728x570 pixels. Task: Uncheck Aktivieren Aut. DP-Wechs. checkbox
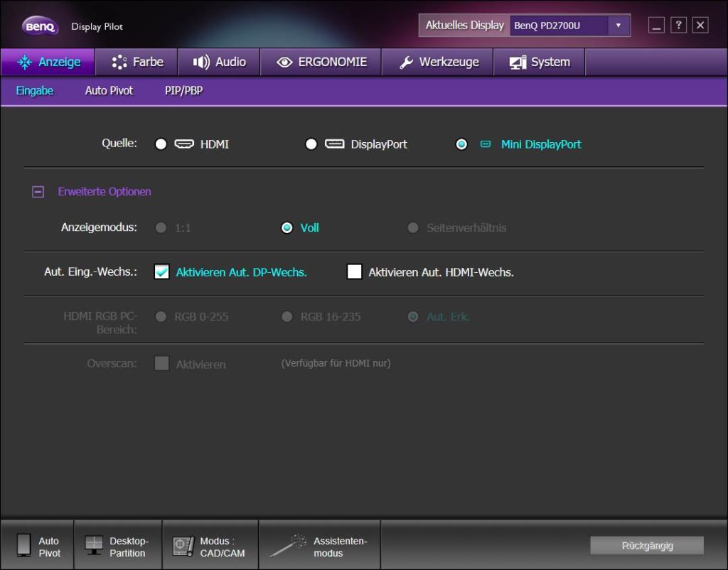[161, 271]
